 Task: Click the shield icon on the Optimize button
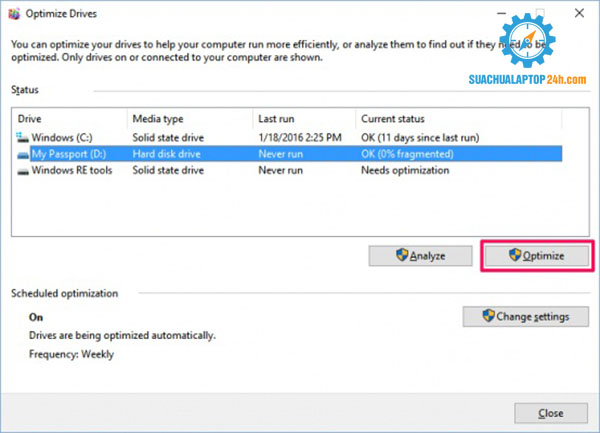click(515, 255)
